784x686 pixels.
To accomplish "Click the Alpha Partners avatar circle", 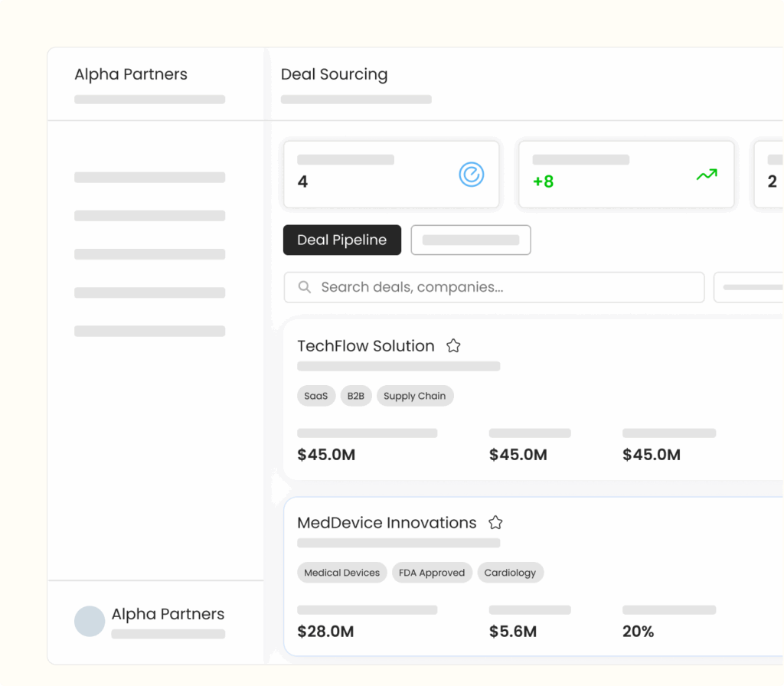I will [x=90, y=621].
